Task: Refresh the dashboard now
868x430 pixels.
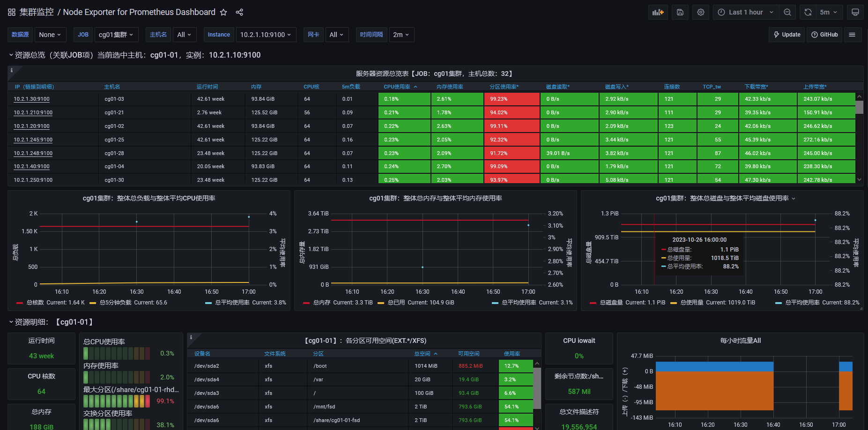Action: 808,12
